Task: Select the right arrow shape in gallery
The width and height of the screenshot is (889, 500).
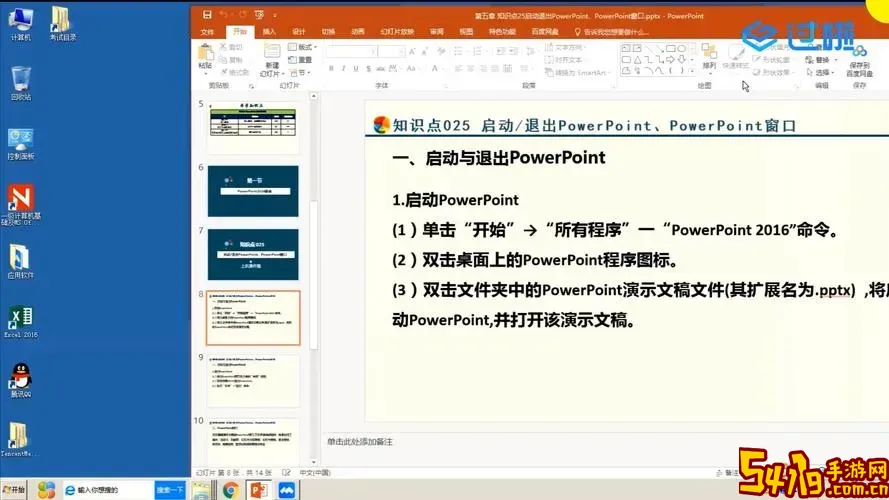Action: point(671,60)
